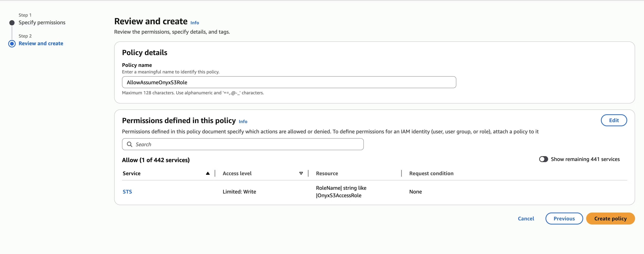Click Step 2 Review and create circle
The height and width of the screenshot is (254, 644).
12,44
